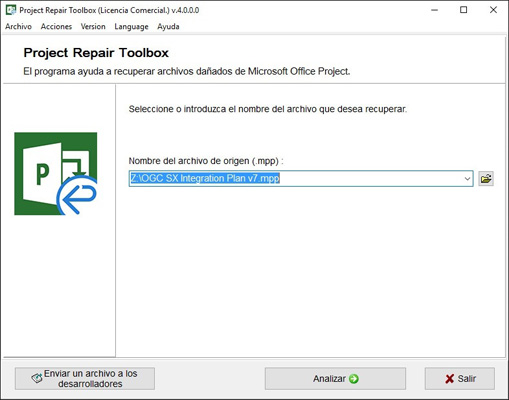Screen dimensions: 509x400
Task: Open the Ayuda menu
Action: [x=168, y=27]
